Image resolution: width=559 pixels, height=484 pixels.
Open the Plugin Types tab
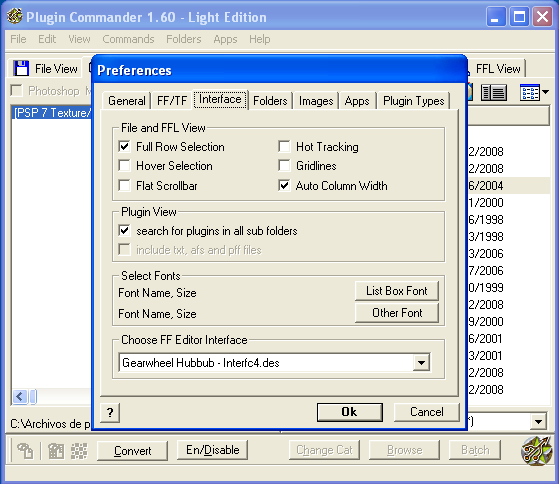pos(414,101)
